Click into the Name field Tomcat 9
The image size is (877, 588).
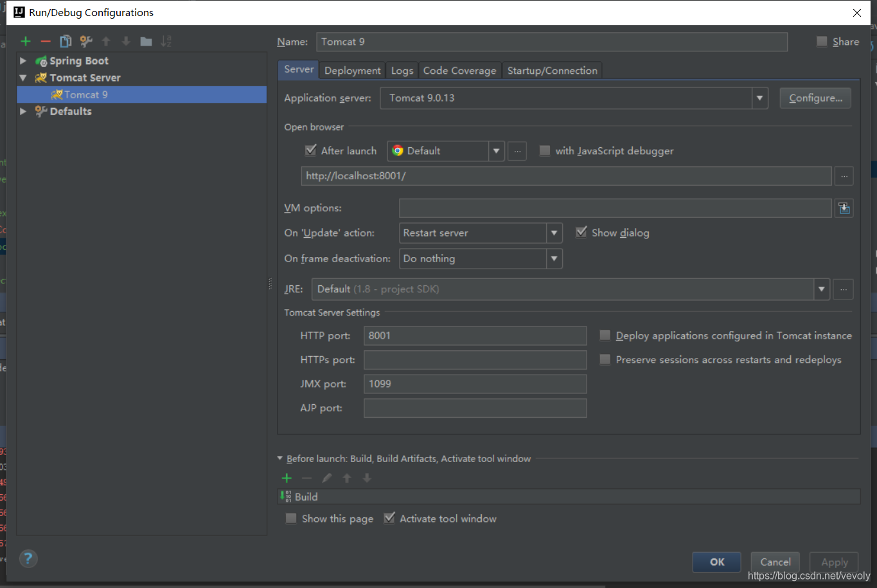[x=552, y=42]
